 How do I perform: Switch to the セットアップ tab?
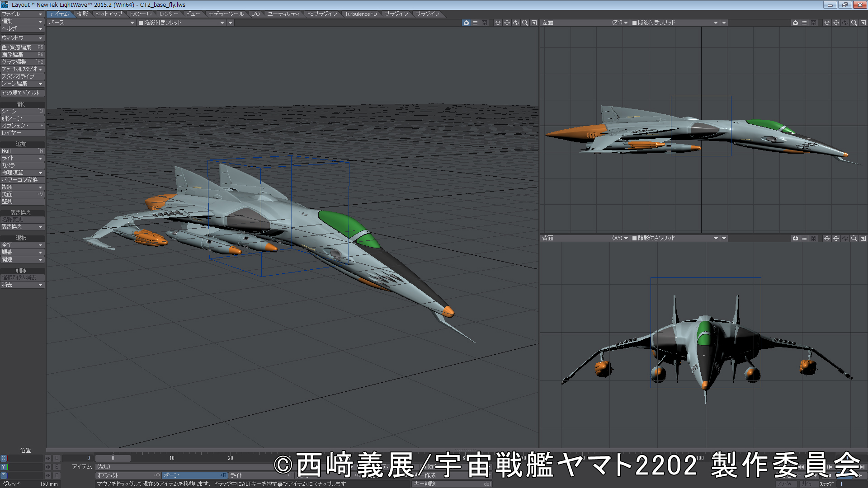point(109,14)
